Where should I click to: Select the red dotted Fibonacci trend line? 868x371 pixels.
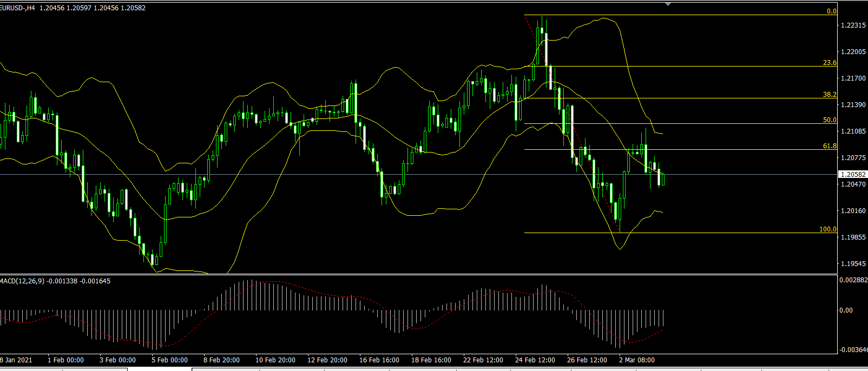pyautogui.click(x=572, y=124)
